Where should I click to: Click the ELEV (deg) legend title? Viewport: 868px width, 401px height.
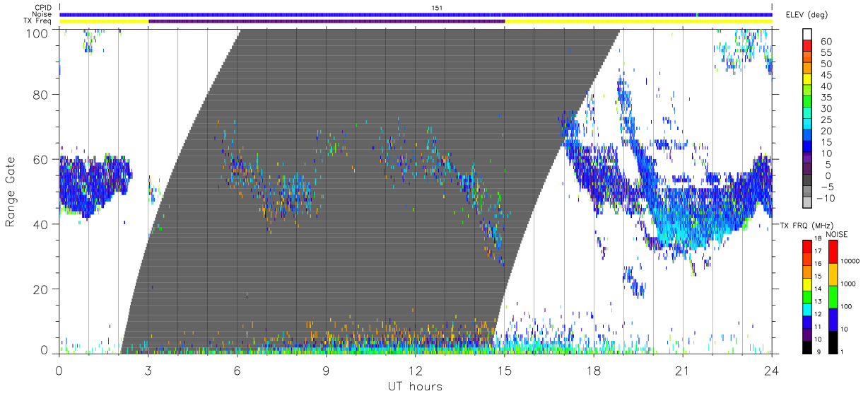(807, 15)
